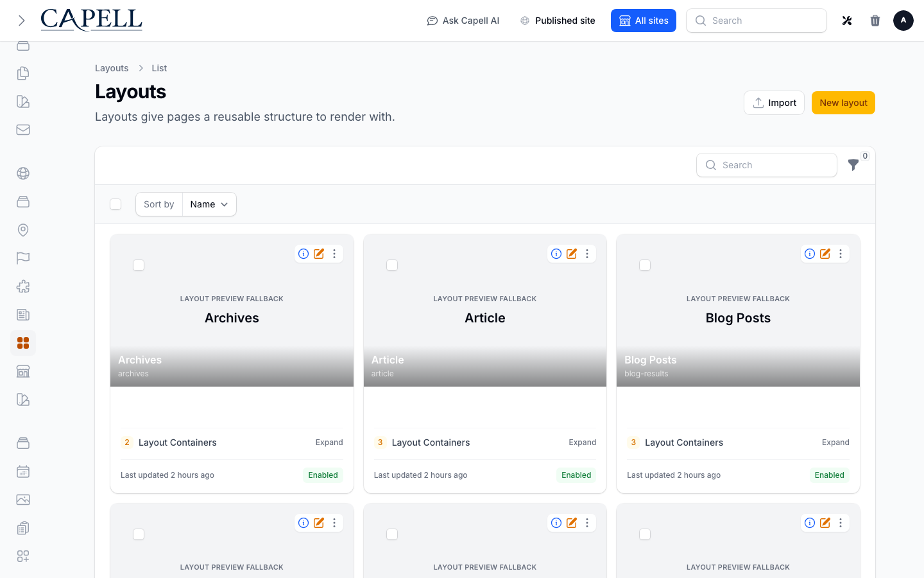
Task: Open the three-dot menu on Blog Posts card
Action: (x=841, y=254)
